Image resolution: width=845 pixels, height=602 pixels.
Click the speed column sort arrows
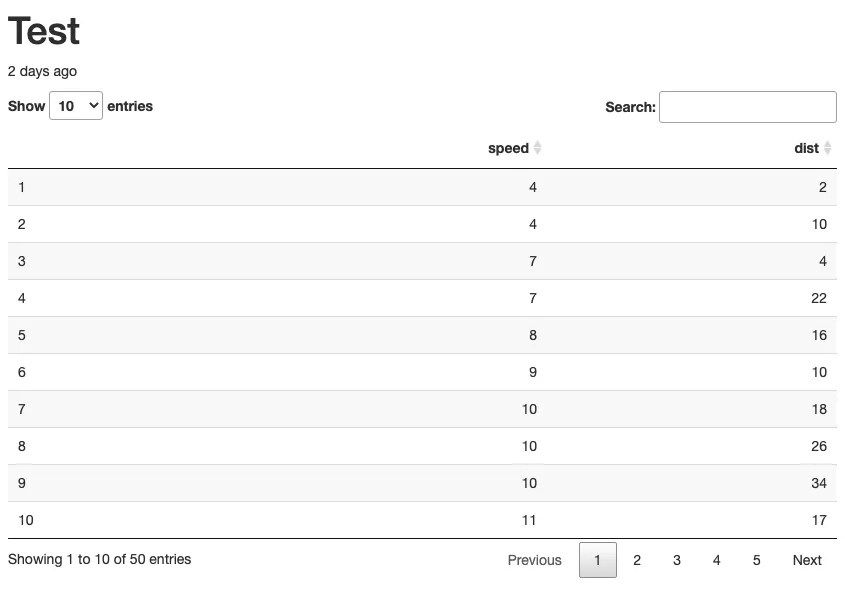[x=537, y=148]
